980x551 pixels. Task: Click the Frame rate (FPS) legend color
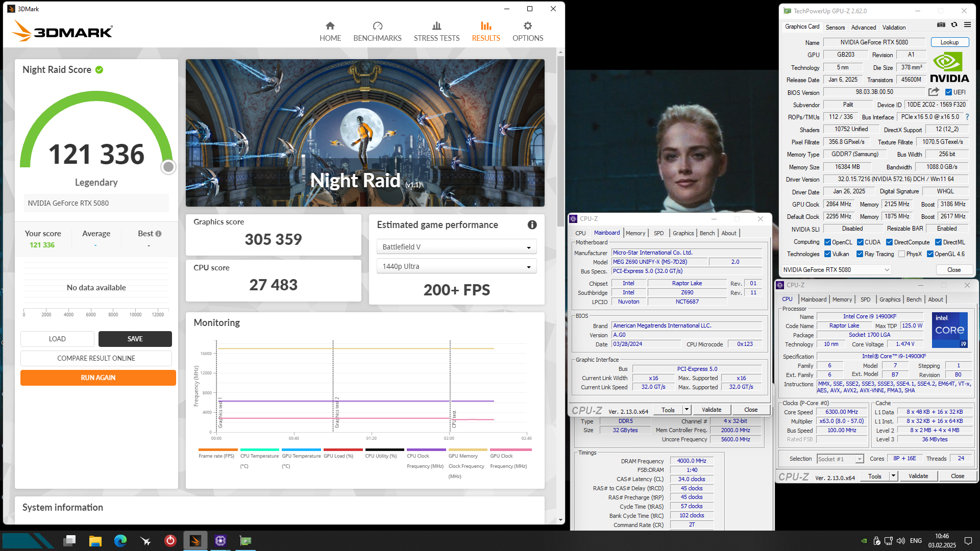tap(218, 450)
